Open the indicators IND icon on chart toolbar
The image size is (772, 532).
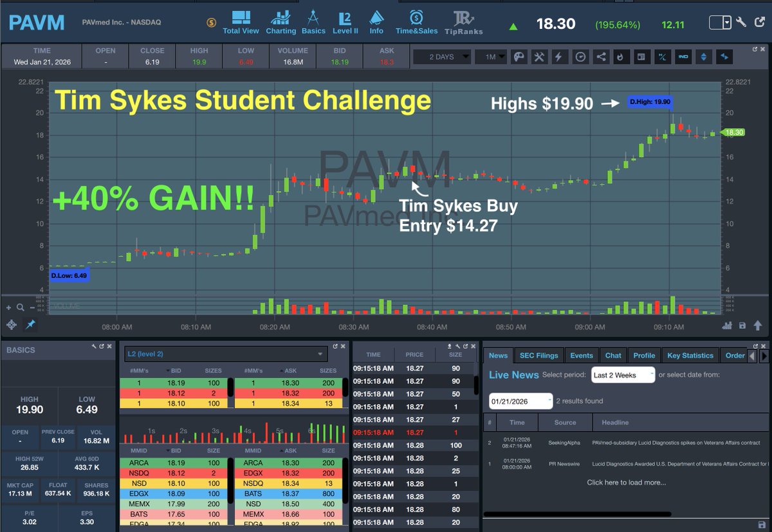683,57
